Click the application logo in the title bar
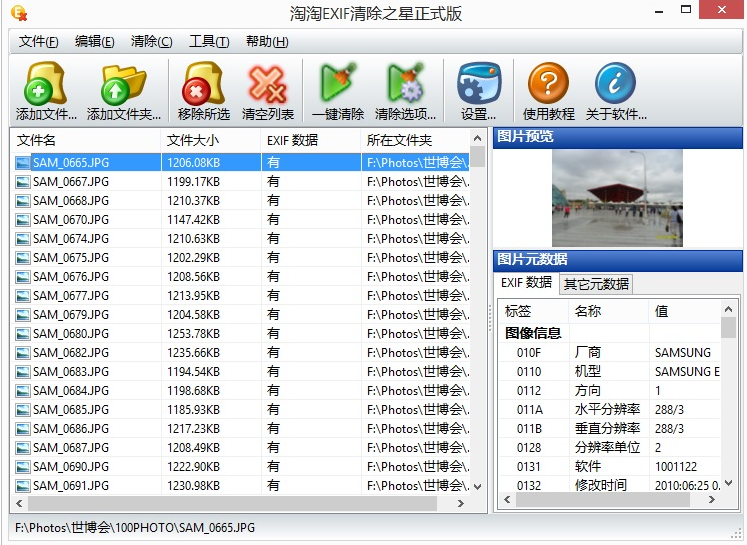The image size is (747, 545). tap(19, 13)
